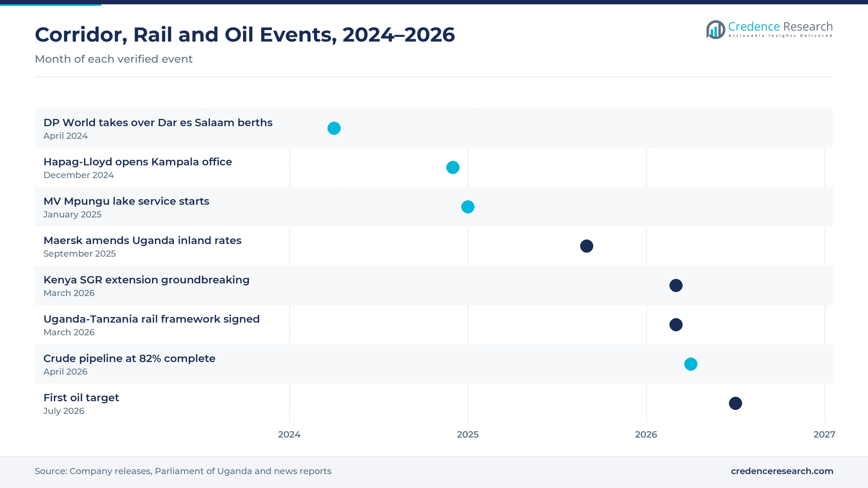Click the 'April 2024' date text
This screenshot has width=868, height=488.
tap(65, 136)
